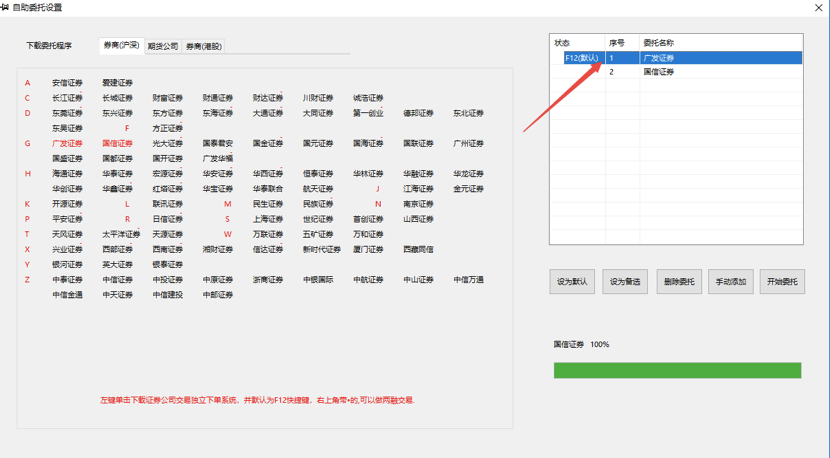
Task: Select 光大证券 broker
Action: 167,143
